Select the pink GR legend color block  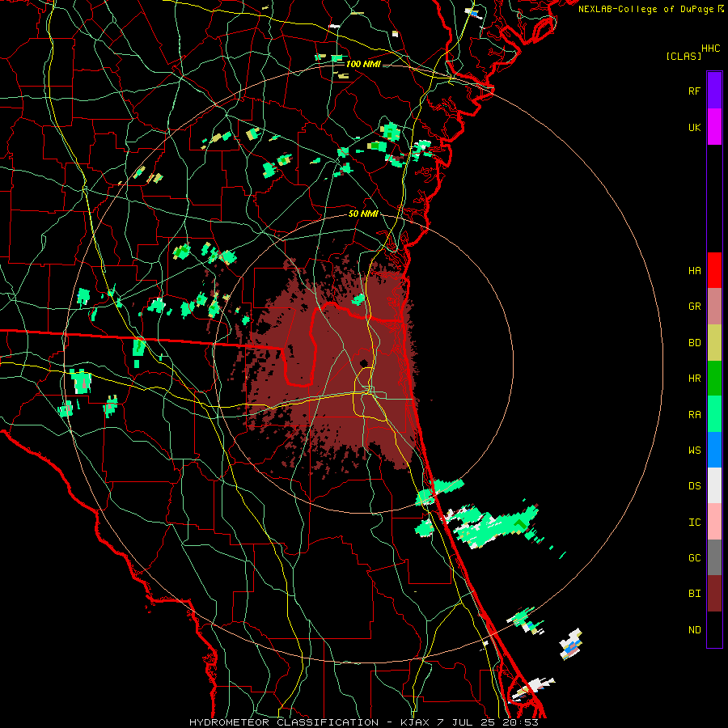[x=714, y=306]
